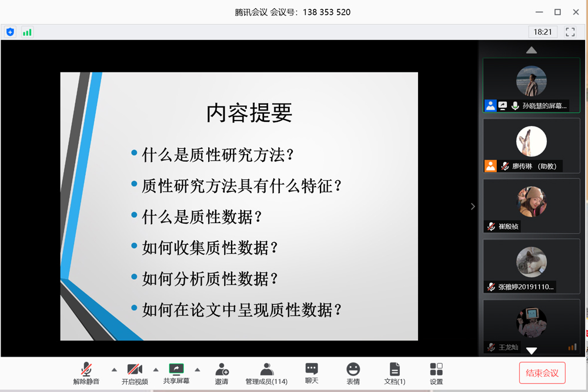Open the settings (设置) icon

tap(436, 373)
